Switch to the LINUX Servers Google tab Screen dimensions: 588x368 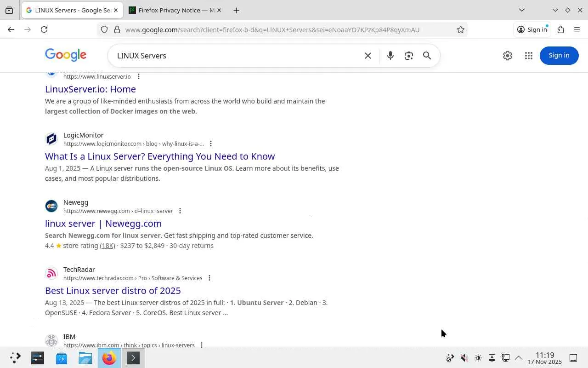pyautogui.click(x=72, y=10)
